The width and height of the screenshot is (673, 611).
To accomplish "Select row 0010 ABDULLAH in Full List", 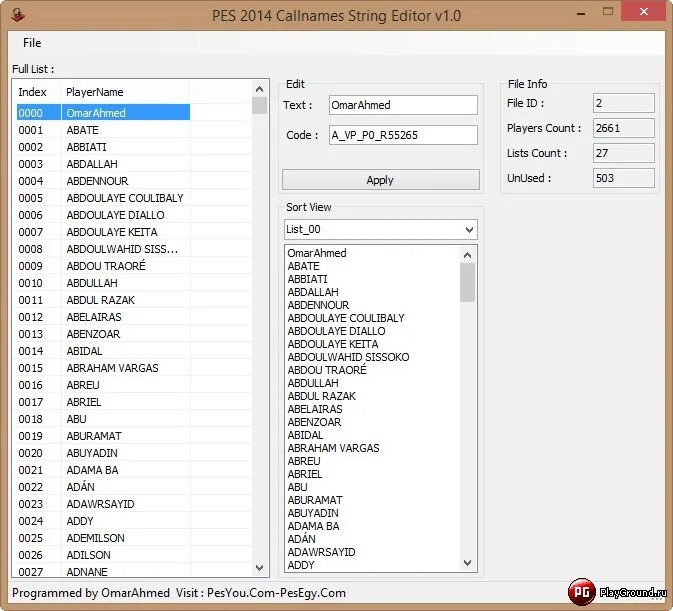I will point(103,283).
